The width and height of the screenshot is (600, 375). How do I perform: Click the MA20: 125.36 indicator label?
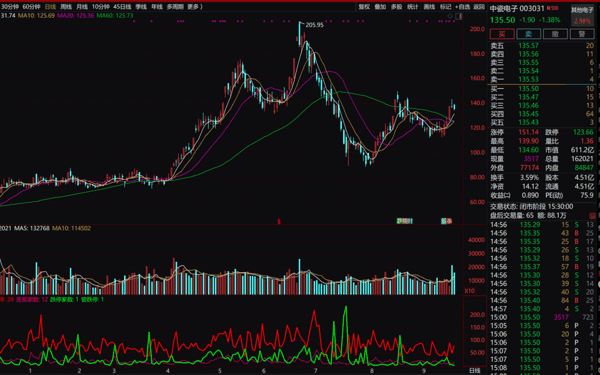click(75, 16)
